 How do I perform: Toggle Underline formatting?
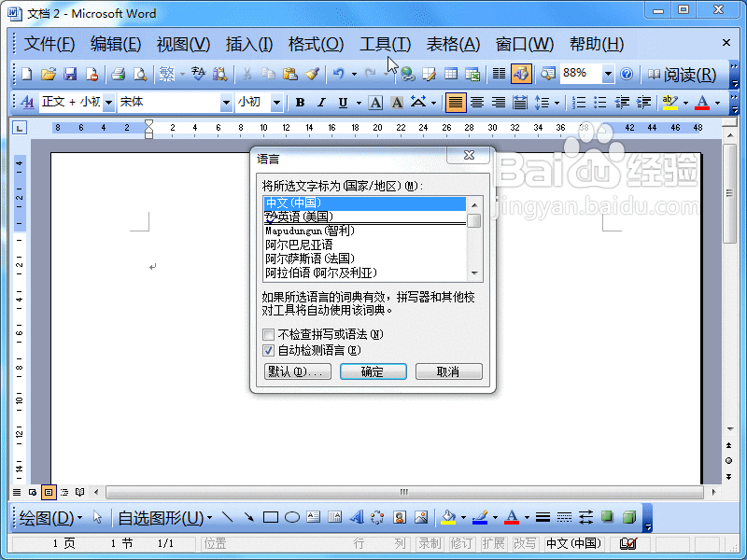(x=343, y=103)
